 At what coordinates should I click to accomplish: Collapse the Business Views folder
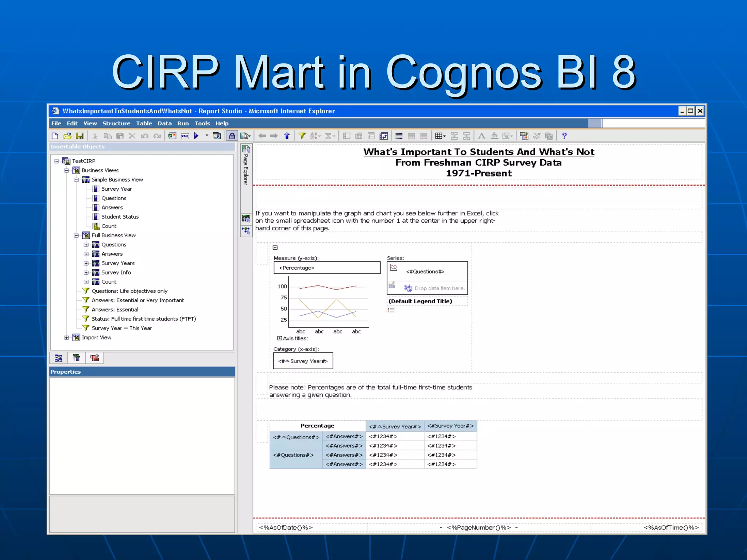click(66, 171)
